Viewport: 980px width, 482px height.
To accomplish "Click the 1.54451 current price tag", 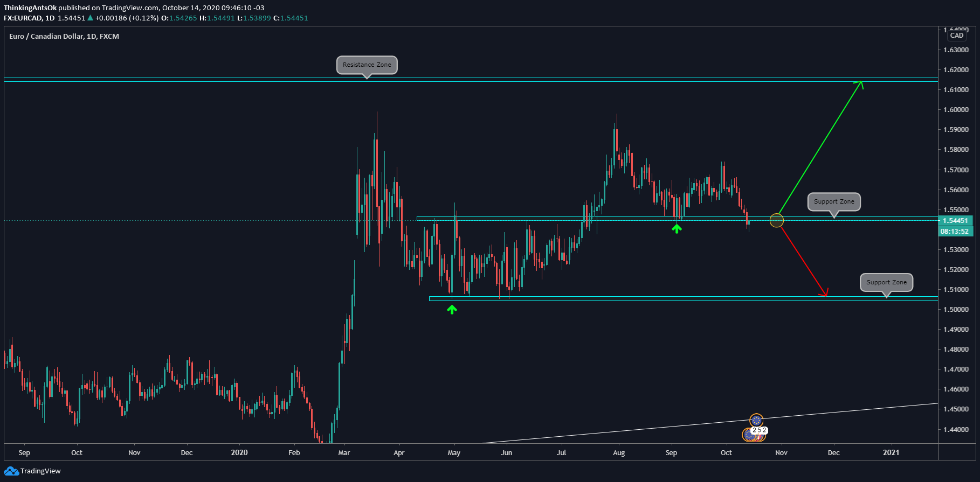I will [955, 220].
